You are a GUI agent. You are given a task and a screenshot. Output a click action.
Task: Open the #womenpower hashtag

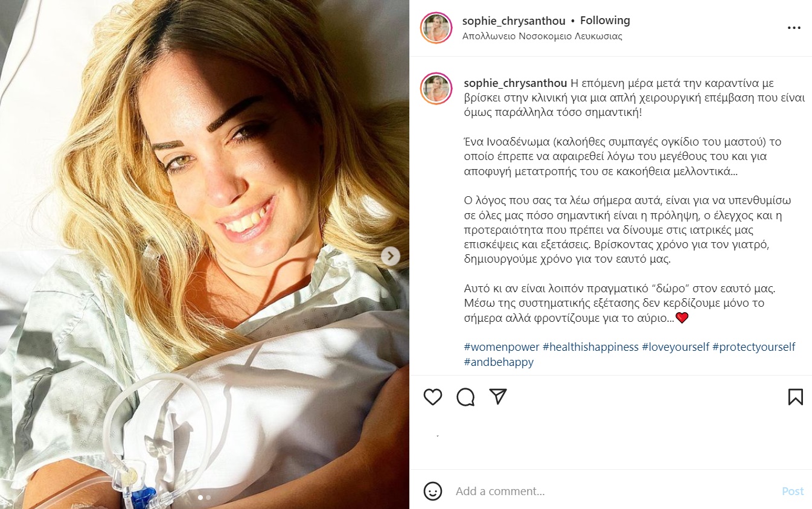click(x=502, y=347)
